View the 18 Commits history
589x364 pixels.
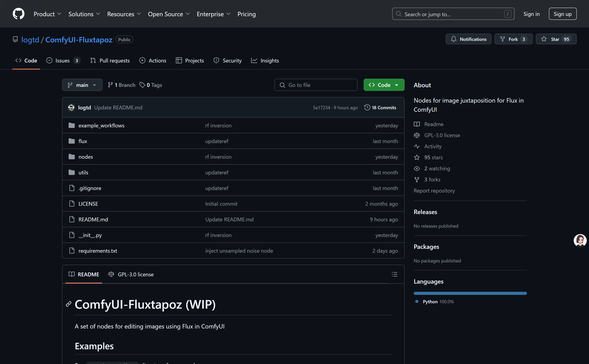pyautogui.click(x=380, y=107)
